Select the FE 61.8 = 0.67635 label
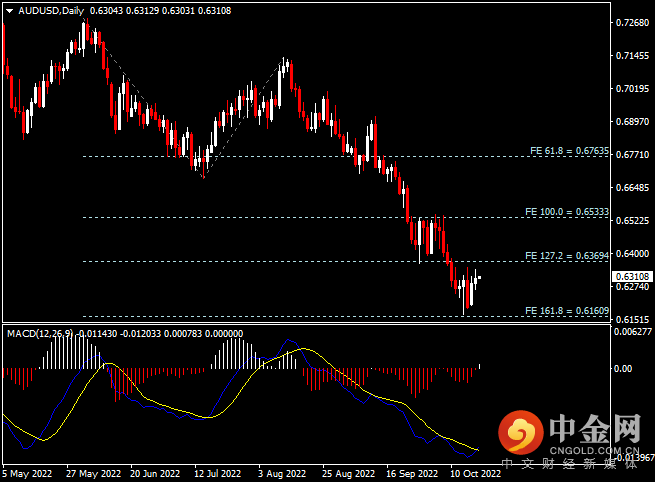The width and height of the screenshot is (655, 482). [569, 151]
